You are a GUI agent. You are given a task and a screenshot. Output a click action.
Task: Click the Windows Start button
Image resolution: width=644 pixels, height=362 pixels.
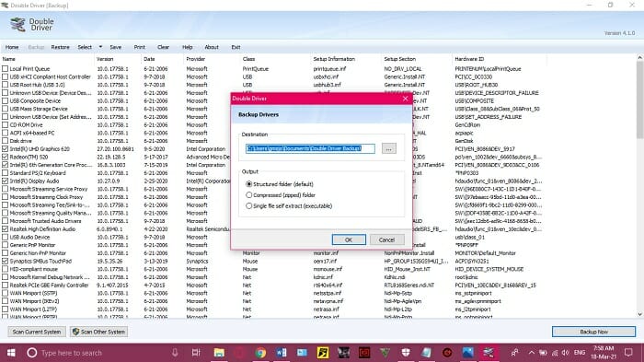tap(11, 353)
